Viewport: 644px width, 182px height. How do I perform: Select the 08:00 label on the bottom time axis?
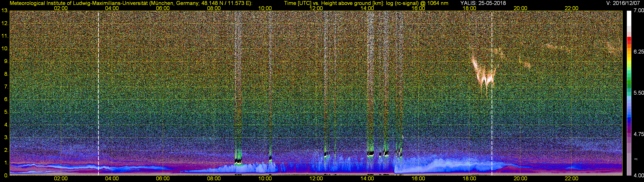click(x=214, y=179)
